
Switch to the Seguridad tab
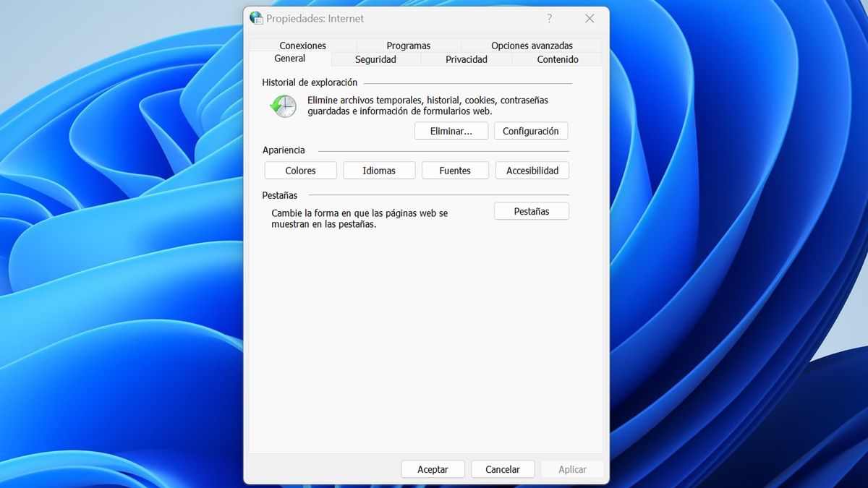tap(375, 59)
